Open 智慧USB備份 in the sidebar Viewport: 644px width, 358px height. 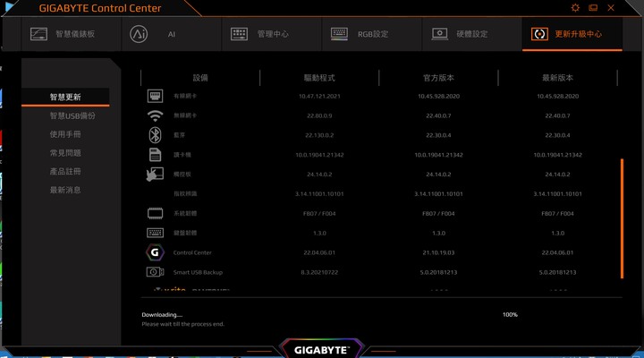(x=72, y=116)
